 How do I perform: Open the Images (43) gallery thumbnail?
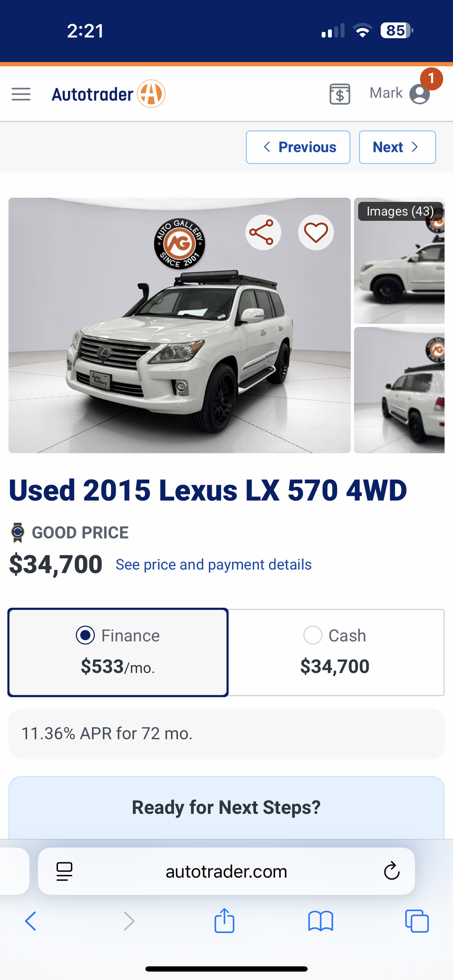point(399,261)
